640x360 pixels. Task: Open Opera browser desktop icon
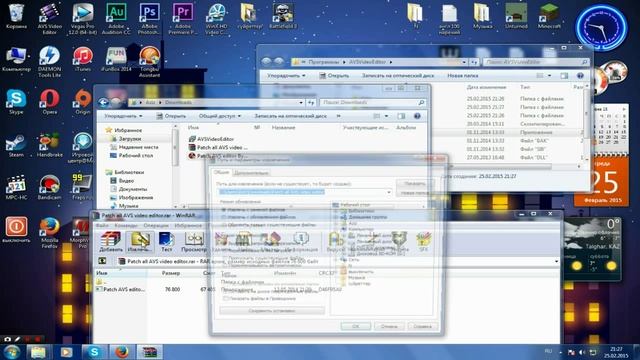49,102
